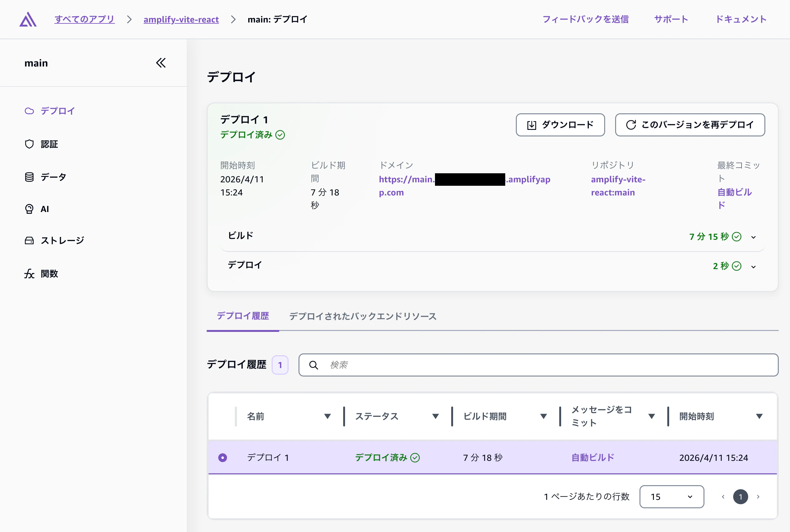Screen dimensions: 790x532
Task: Click フィードバックを送信 link
Action: coord(585,19)
